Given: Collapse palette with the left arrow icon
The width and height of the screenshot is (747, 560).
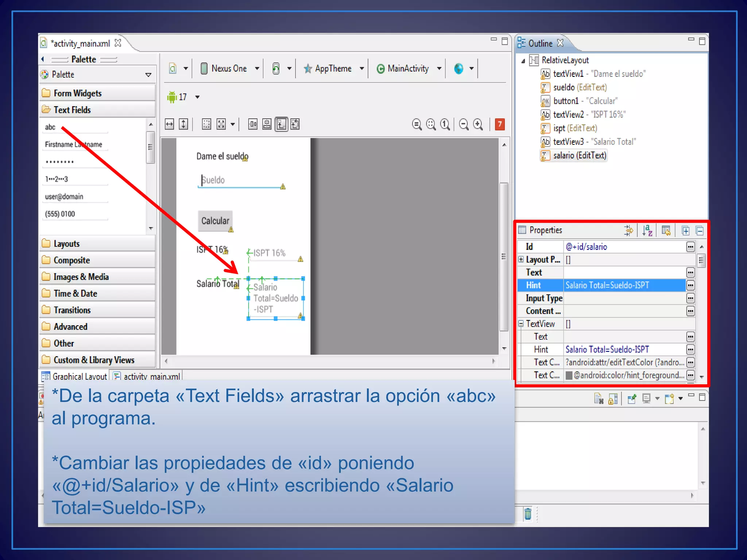Looking at the screenshot, I should (43, 59).
